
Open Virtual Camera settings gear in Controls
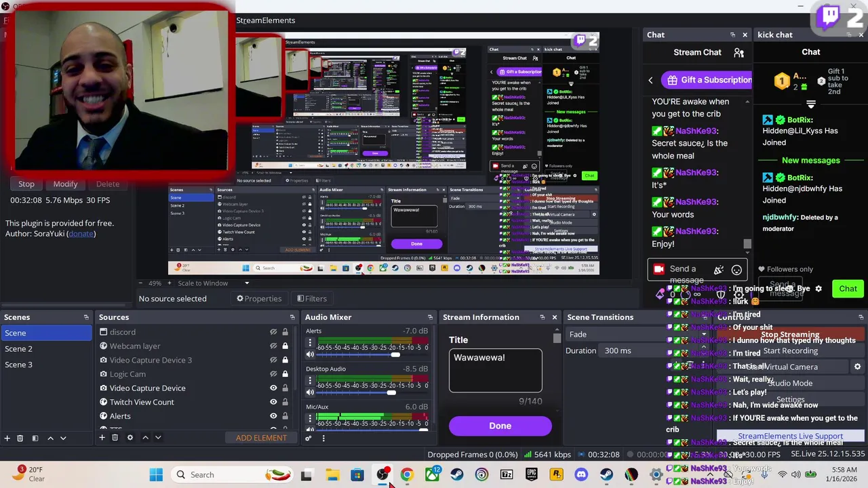[857, 367]
